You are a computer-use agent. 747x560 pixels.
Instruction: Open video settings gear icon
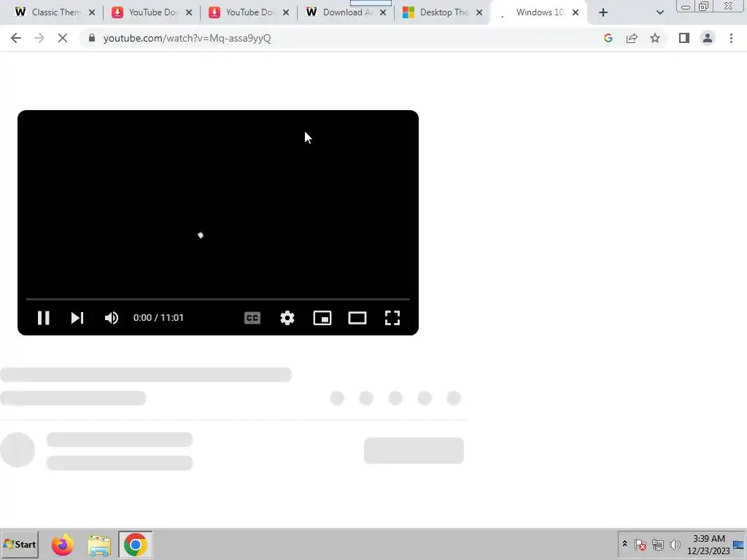click(x=287, y=318)
